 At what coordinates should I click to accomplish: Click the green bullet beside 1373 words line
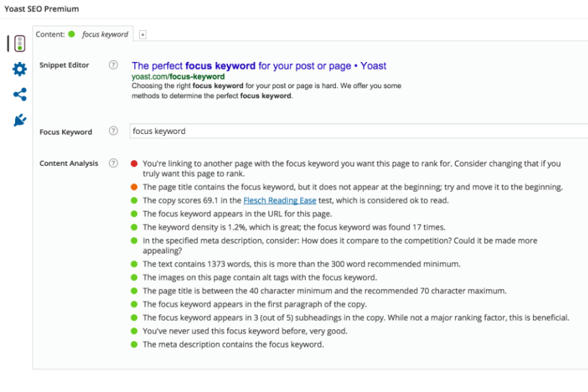click(134, 264)
